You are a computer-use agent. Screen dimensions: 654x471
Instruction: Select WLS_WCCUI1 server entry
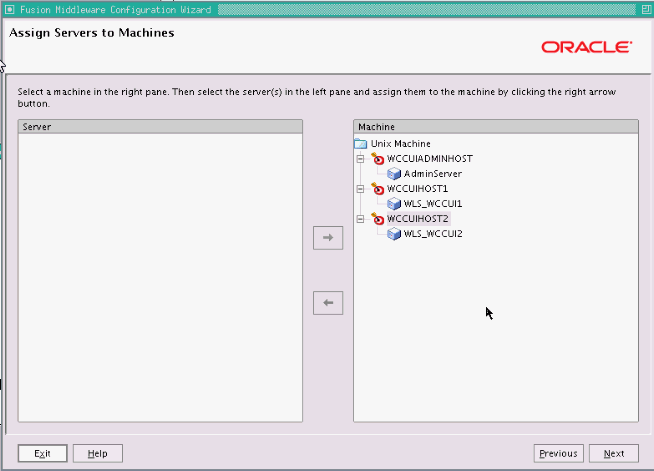coord(433,204)
